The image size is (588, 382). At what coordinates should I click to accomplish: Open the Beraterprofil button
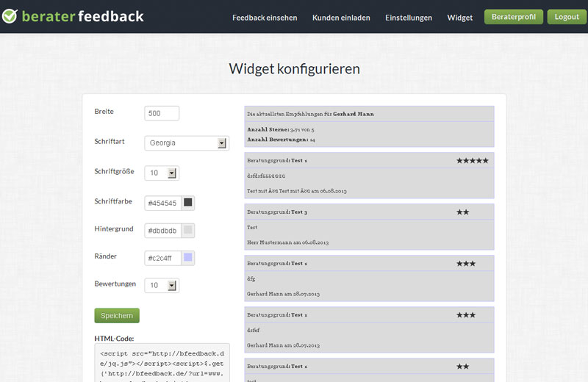(x=513, y=17)
